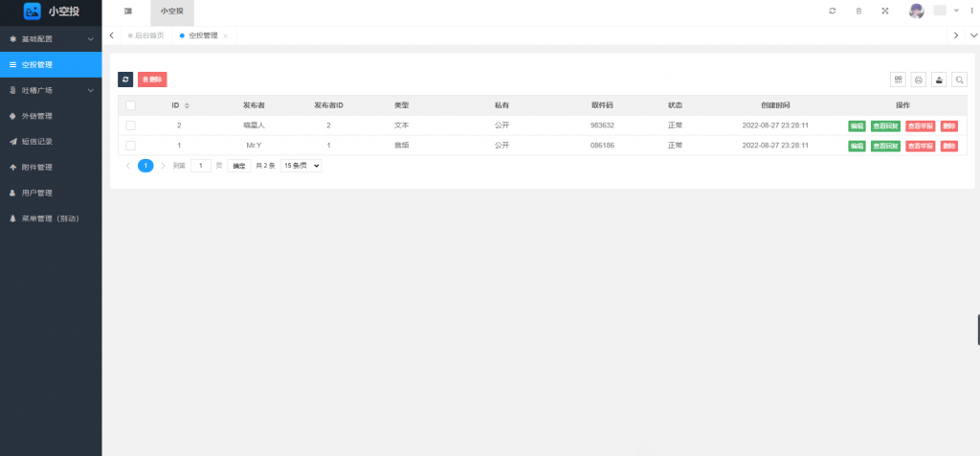Open the column filter grid icon

coord(898,80)
